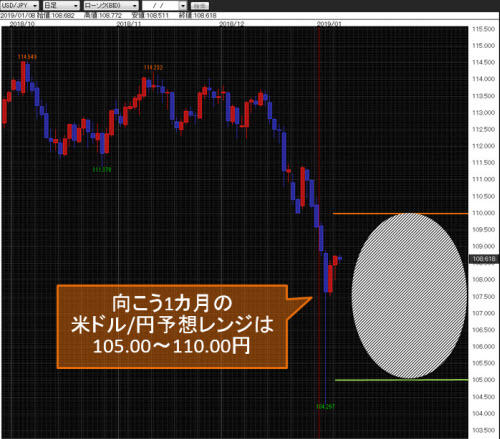
Task: Click the 105.000 price axis label
Action: [x=484, y=380]
